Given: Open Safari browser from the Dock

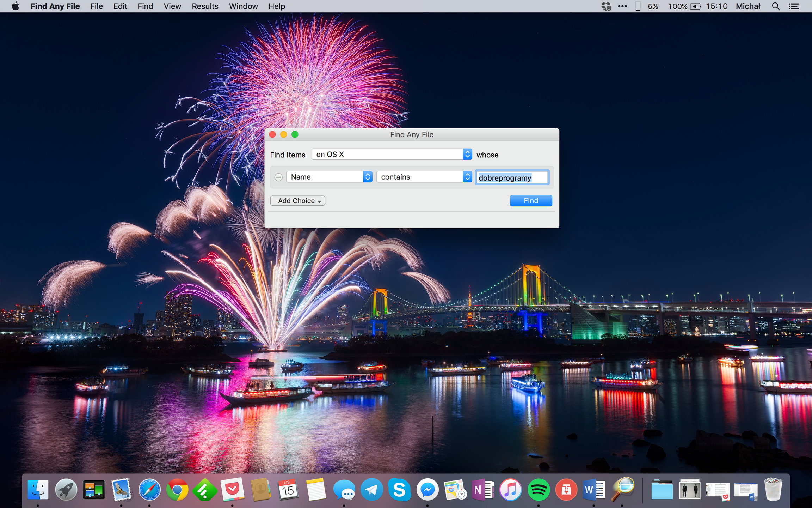Looking at the screenshot, I should tap(149, 490).
